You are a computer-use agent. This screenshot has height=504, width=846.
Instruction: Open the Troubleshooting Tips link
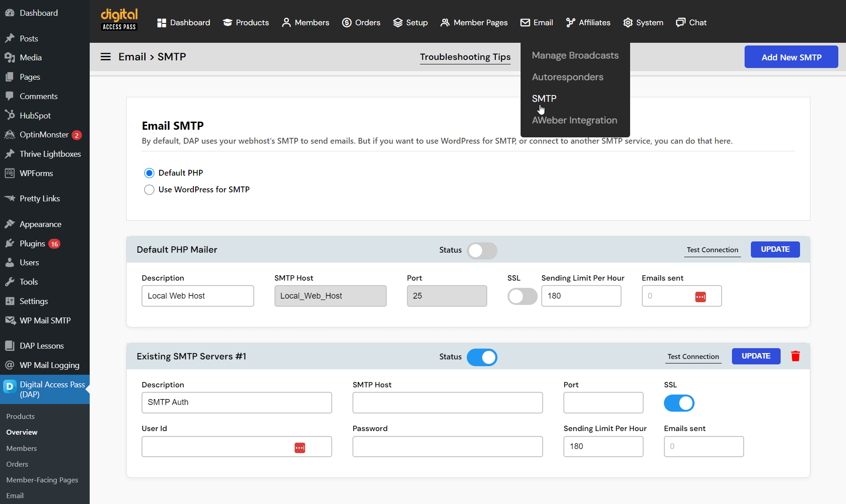point(465,57)
